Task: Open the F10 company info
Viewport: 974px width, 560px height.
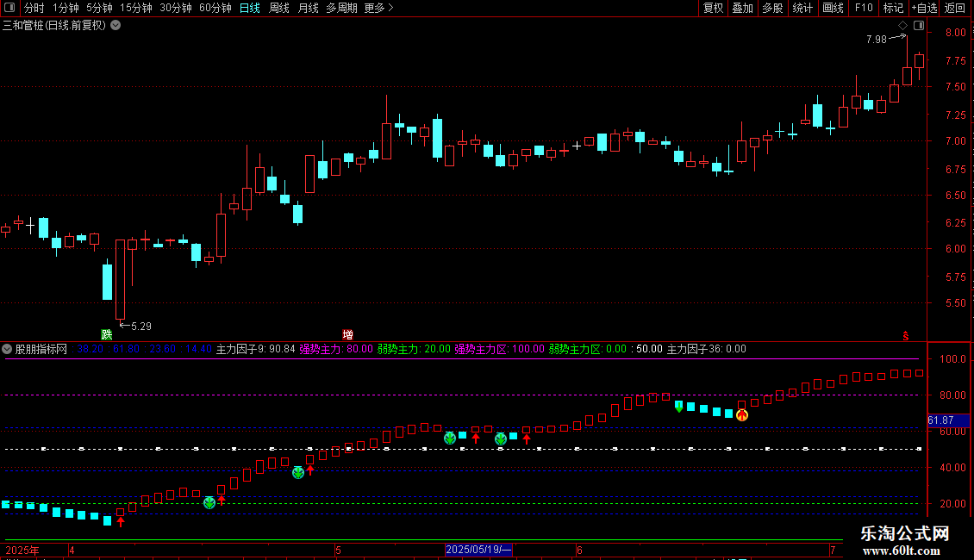Action: click(864, 8)
